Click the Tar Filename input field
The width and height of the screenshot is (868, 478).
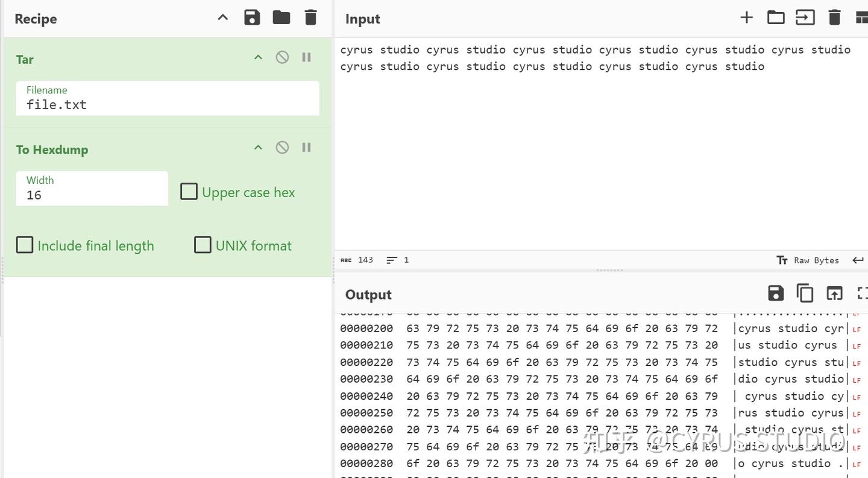tap(168, 104)
